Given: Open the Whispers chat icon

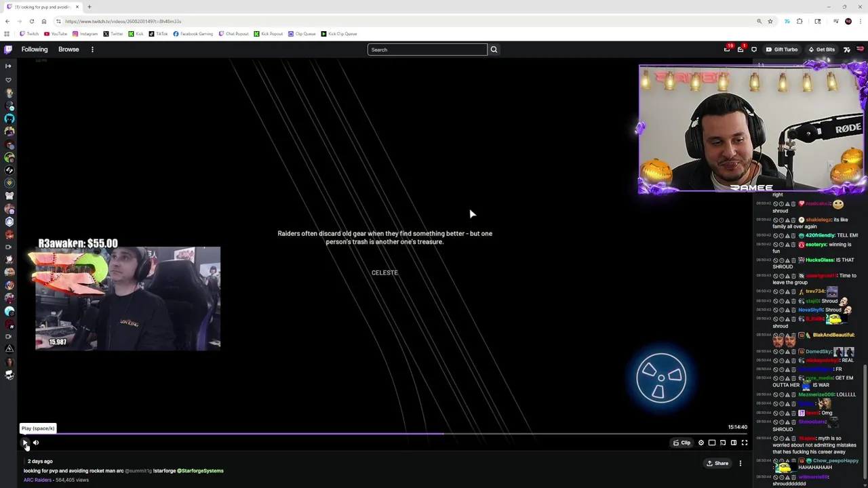Looking at the screenshot, I should pos(754,49).
